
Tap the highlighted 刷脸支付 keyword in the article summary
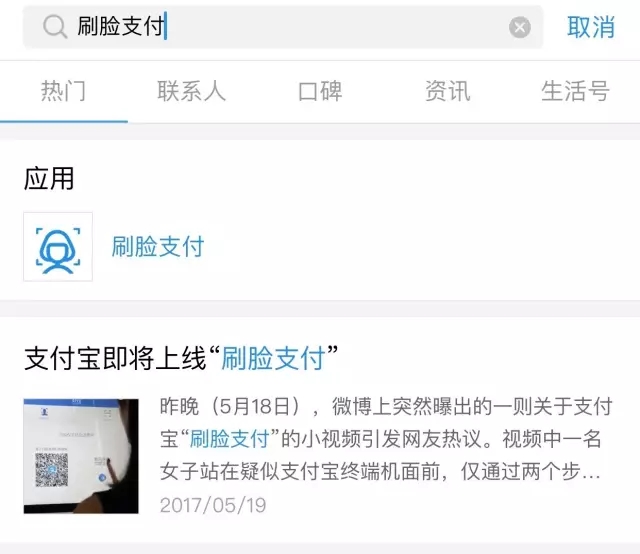[229, 439]
